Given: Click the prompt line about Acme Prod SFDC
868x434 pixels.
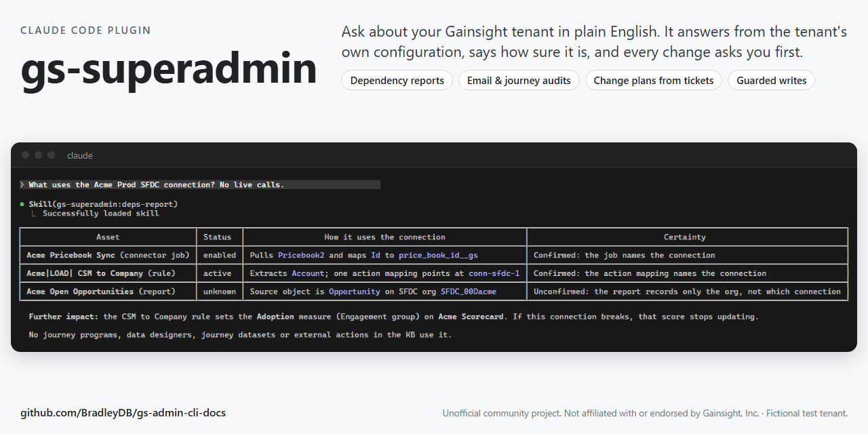Looking at the screenshot, I should [200, 184].
